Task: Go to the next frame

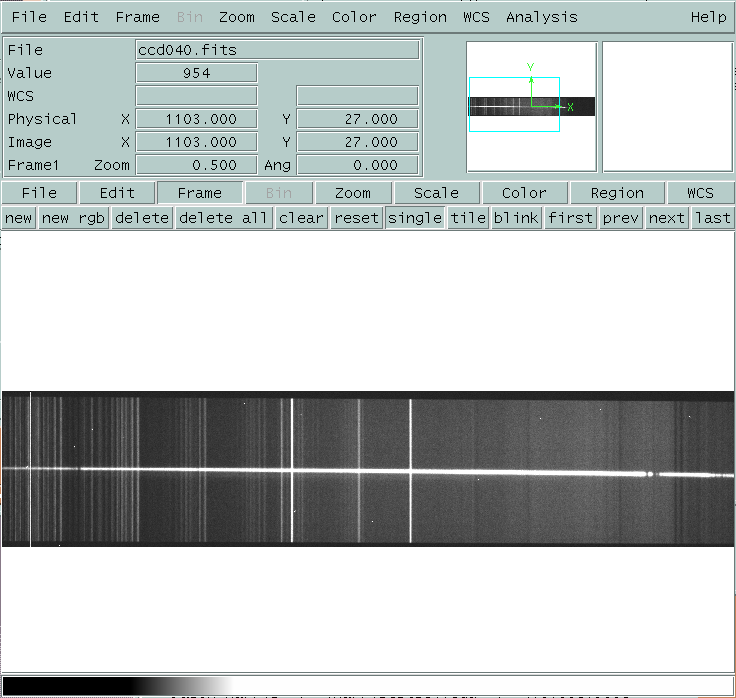Action: click(666, 218)
